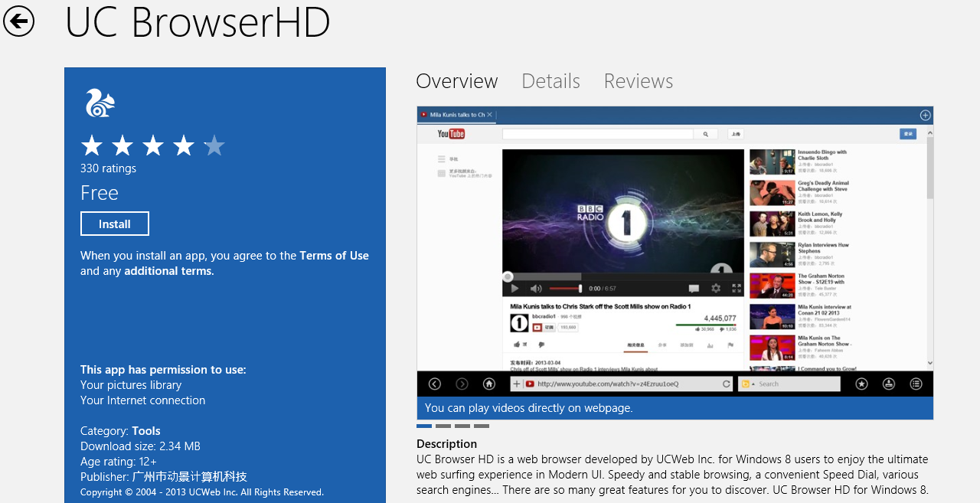Image resolution: width=980 pixels, height=503 pixels.
Task: Click the '330 ratings' text
Action: [108, 168]
